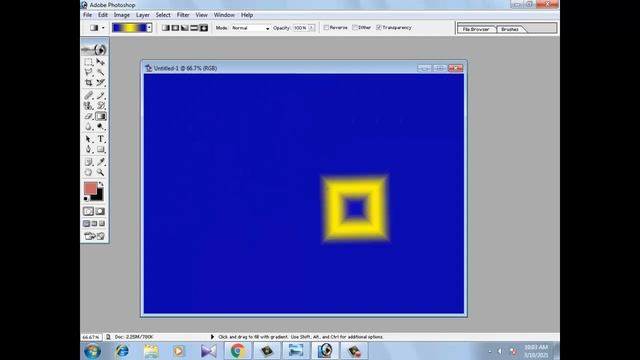Click the Doc size status text
This screenshot has width=640, height=360.
click(x=134, y=337)
